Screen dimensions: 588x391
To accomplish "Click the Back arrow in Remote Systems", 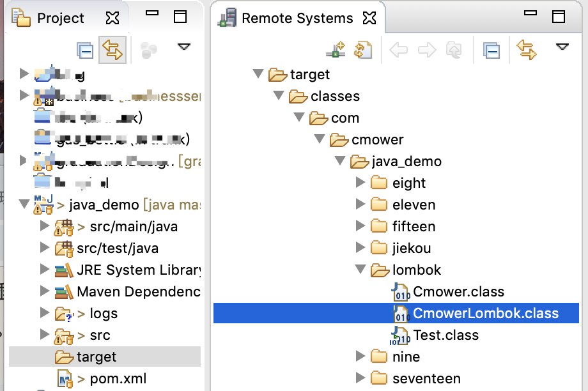I will [399, 50].
